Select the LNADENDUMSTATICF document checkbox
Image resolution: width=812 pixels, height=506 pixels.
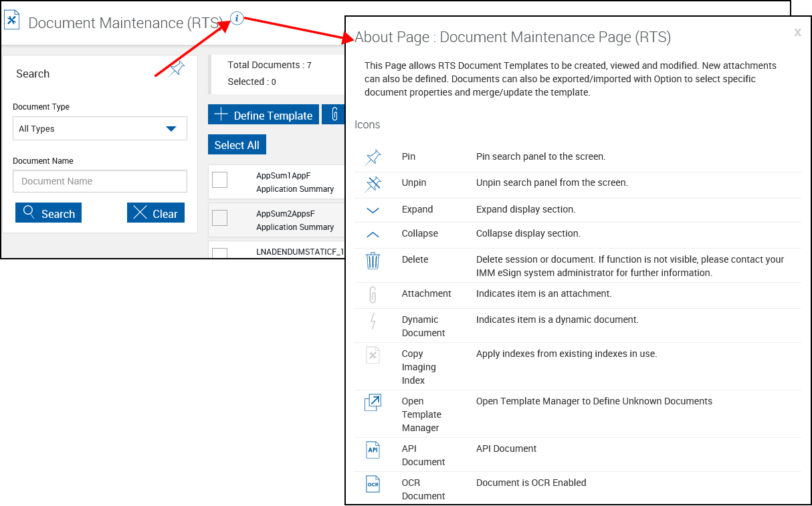pyautogui.click(x=219, y=254)
